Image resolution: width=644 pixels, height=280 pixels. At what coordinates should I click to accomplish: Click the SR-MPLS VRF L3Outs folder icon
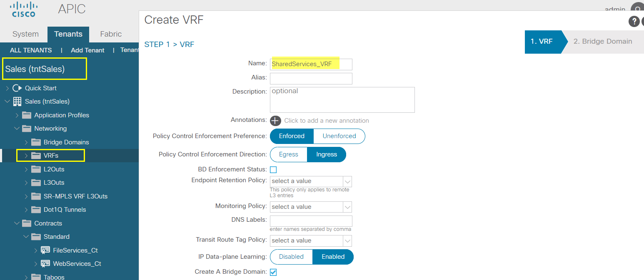pyautogui.click(x=36, y=196)
